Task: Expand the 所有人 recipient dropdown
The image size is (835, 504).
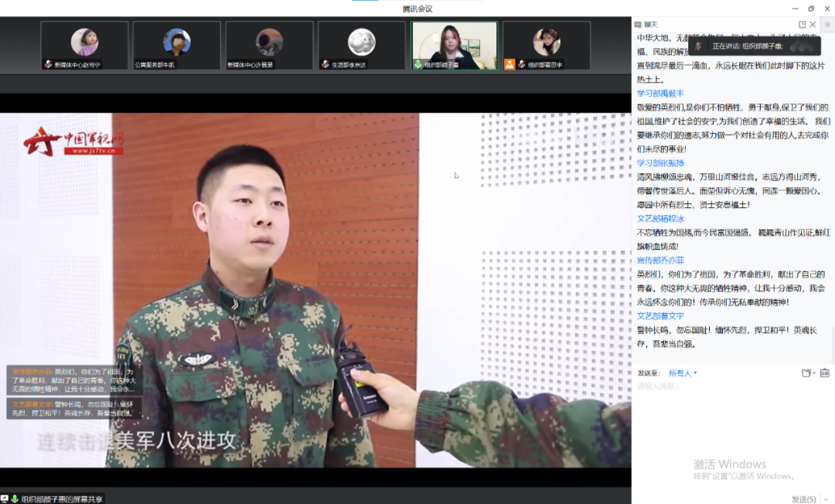Action: 683,373
